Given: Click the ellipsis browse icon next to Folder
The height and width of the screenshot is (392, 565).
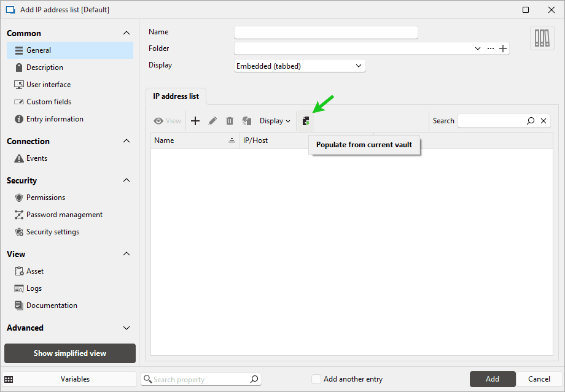Looking at the screenshot, I should (491, 48).
